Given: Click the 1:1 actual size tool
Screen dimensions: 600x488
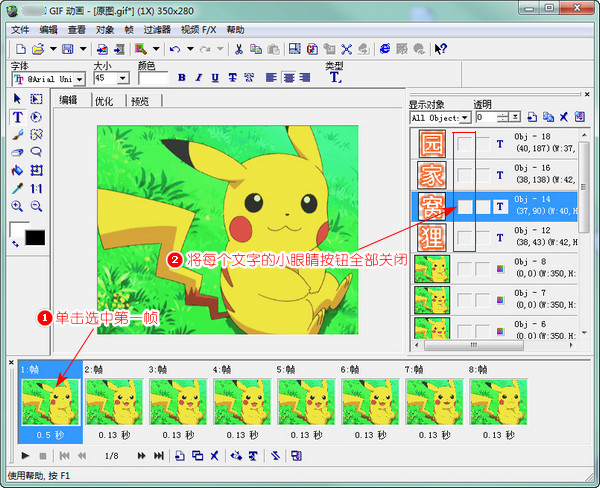Looking at the screenshot, I should coord(36,188).
